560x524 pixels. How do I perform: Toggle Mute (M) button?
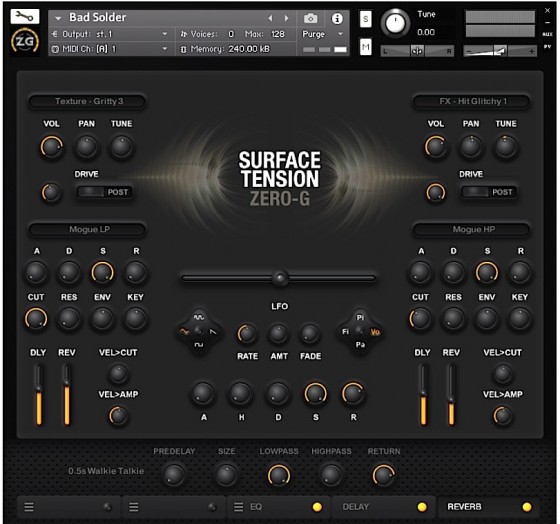365,47
